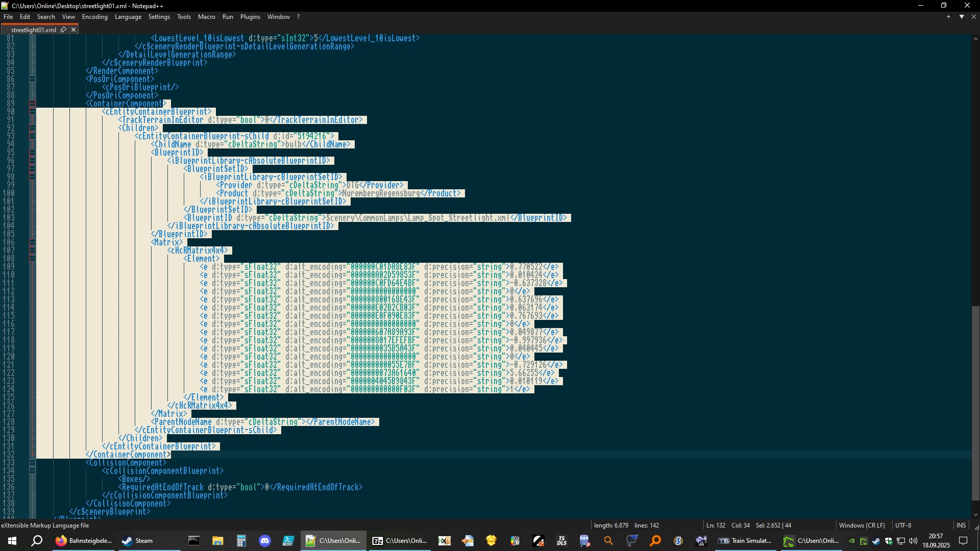Click the new tab plus icon
Image resolution: width=980 pixels, height=551 pixels.
(x=948, y=17)
